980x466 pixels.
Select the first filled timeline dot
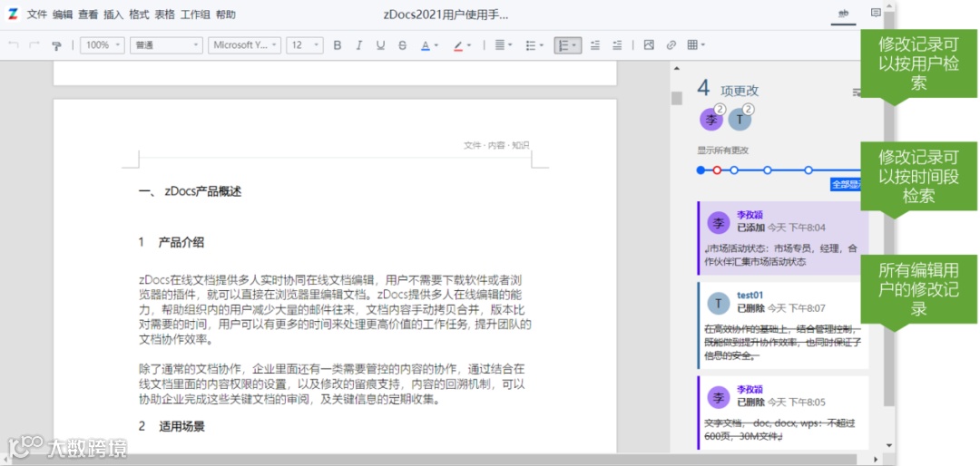click(701, 170)
